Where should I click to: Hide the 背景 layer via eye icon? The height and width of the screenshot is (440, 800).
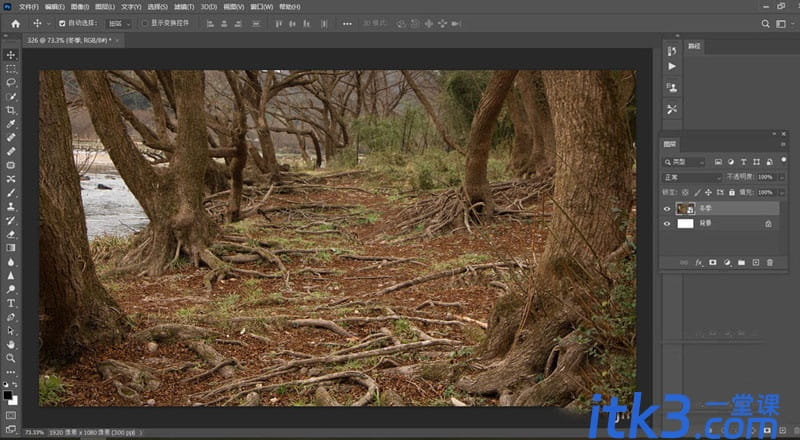click(667, 224)
